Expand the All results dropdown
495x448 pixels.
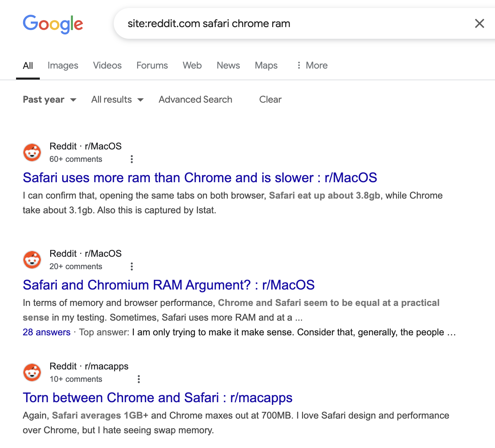point(117,100)
